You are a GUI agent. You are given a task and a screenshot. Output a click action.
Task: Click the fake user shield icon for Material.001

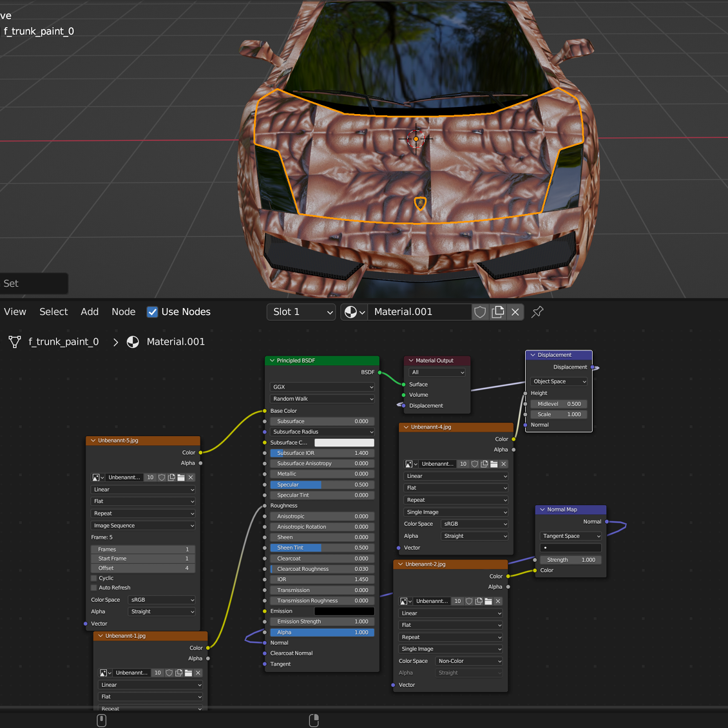(x=480, y=312)
